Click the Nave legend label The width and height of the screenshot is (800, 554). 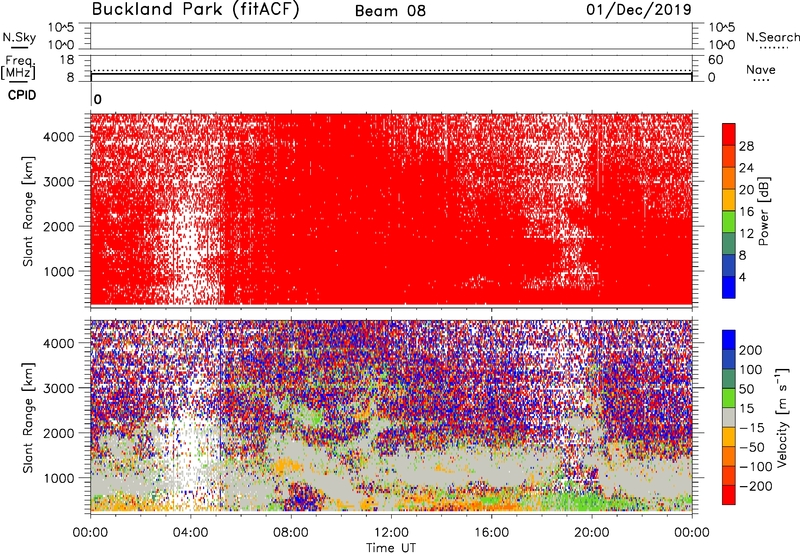tap(761, 69)
